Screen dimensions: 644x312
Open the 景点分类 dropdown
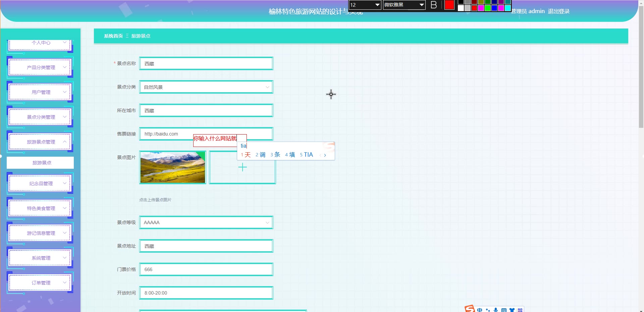pyautogui.click(x=206, y=87)
